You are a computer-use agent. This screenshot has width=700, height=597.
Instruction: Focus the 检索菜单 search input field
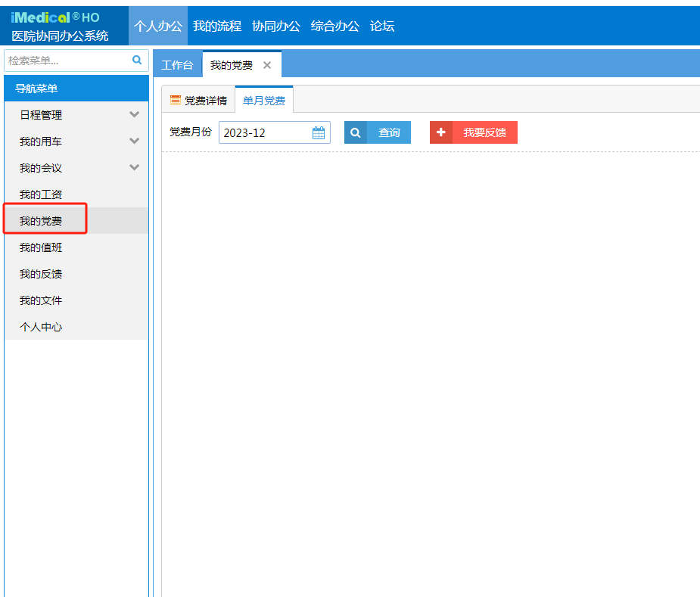[x=67, y=61]
